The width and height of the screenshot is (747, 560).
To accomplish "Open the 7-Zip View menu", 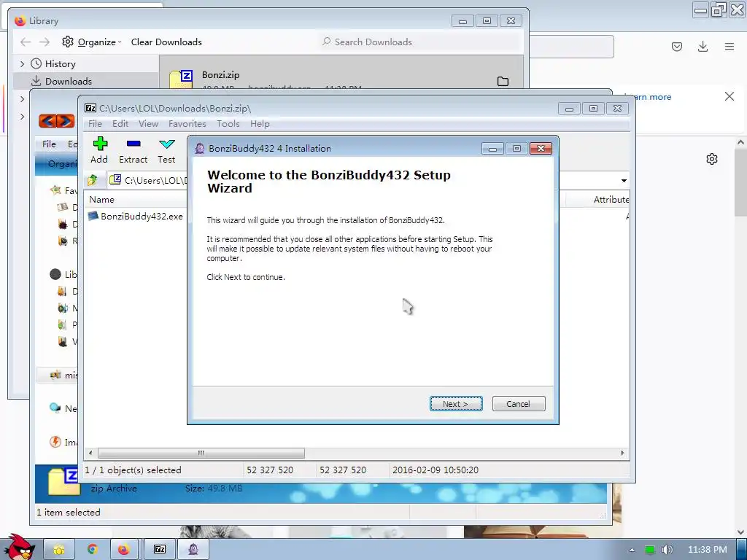I will (148, 124).
